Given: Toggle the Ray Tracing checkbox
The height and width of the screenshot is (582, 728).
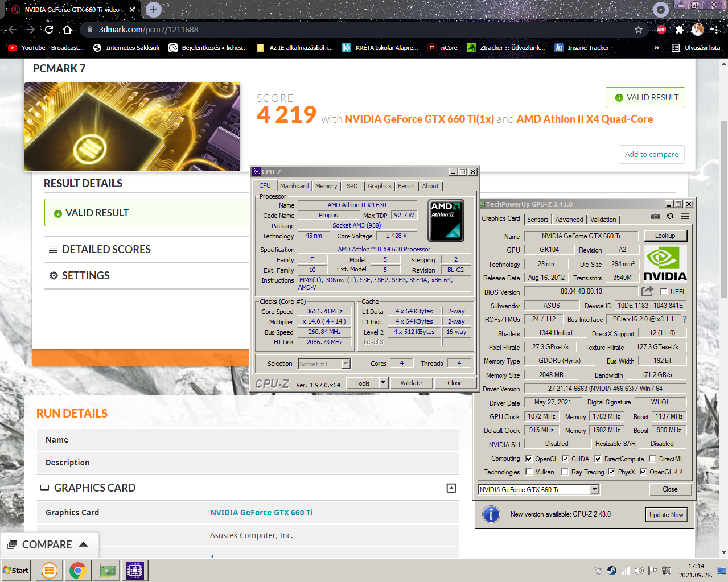Looking at the screenshot, I should point(565,472).
